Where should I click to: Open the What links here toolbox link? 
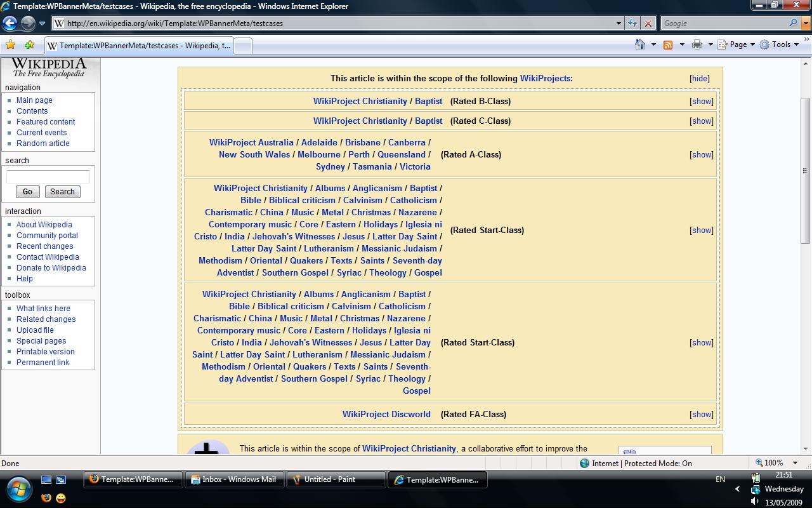tap(43, 309)
